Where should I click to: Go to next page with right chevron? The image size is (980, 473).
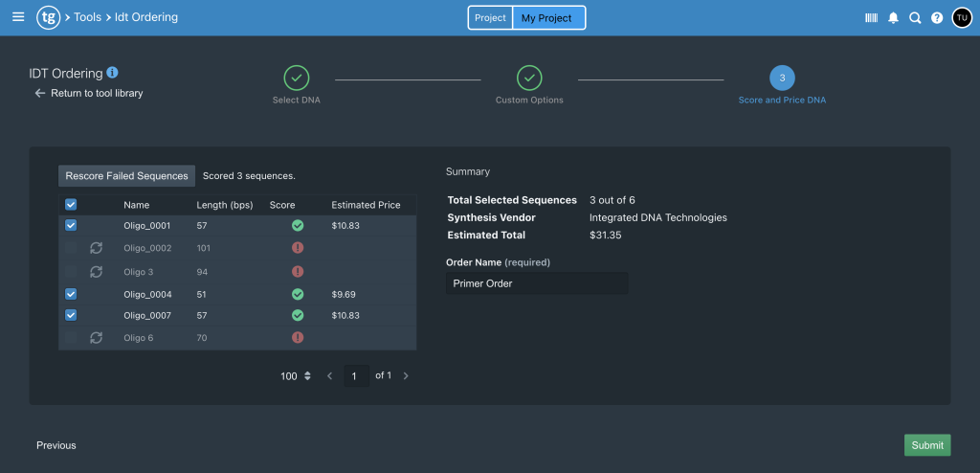coord(406,376)
